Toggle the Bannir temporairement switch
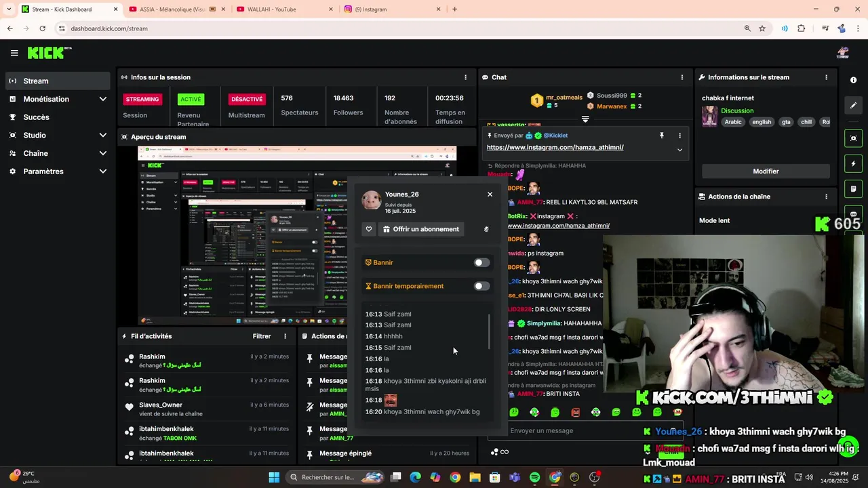The height and width of the screenshot is (488, 868). (481, 286)
